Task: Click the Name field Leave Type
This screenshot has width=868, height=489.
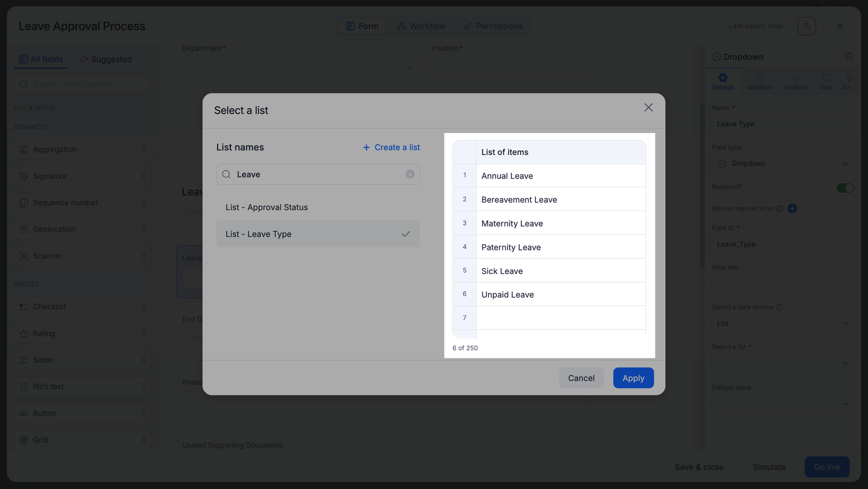Action: (783, 124)
